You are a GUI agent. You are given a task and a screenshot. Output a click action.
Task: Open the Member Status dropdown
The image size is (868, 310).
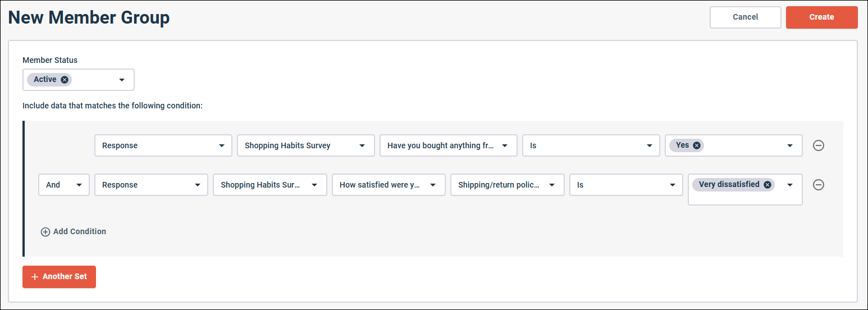tap(122, 80)
